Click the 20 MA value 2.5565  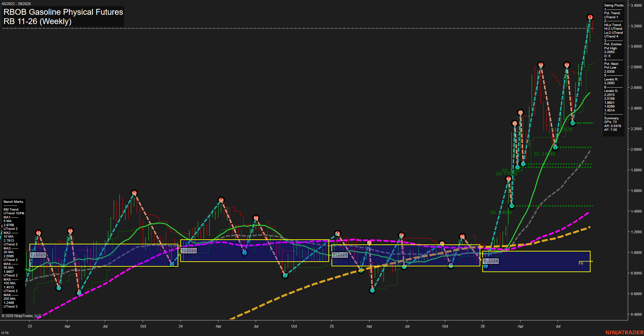coord(9,256)
